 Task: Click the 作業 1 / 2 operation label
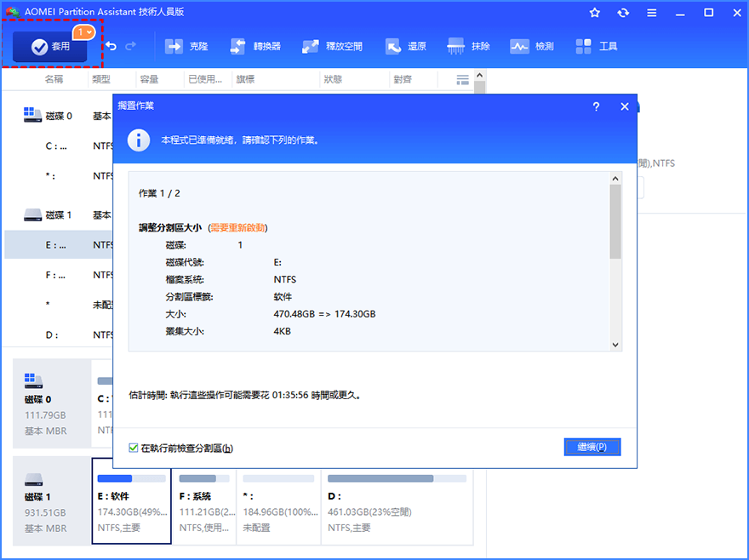[x=159, y=193]
